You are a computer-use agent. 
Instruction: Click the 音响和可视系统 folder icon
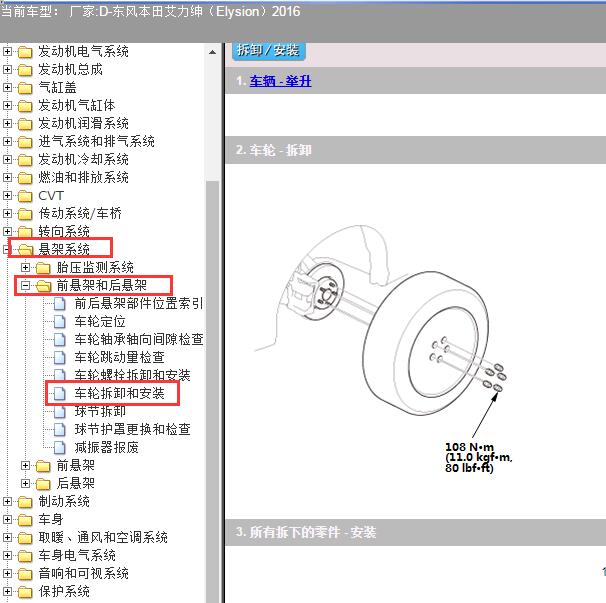click(x=25, y=574)
